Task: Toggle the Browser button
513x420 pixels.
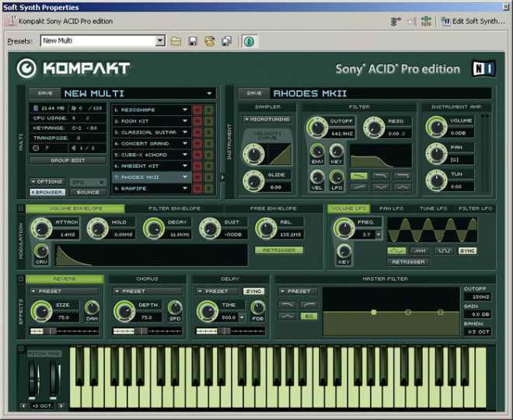Action: pyautogui.click(x=47, y=192)
